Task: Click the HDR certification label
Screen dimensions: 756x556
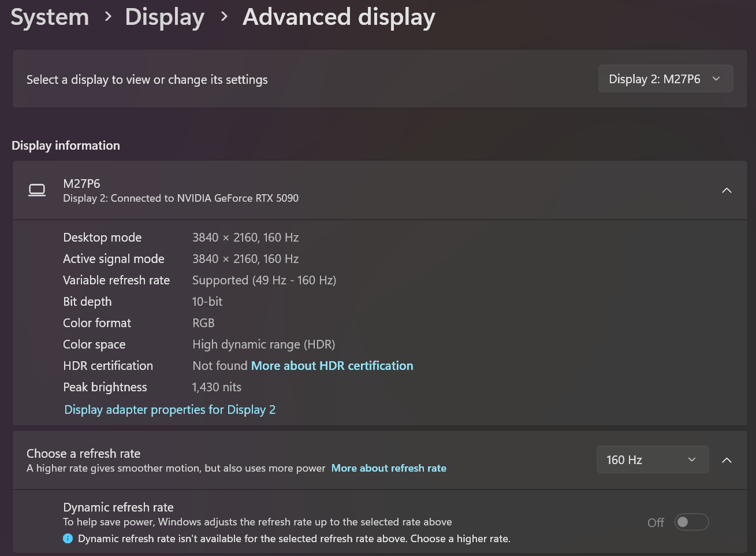Action: click(108, 366)
